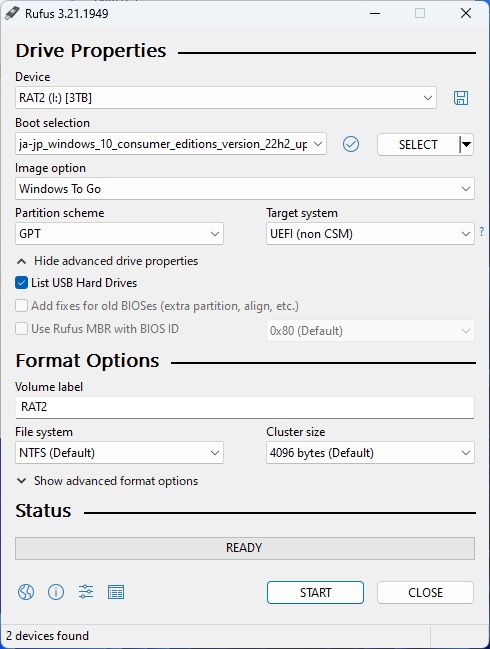The height and width of the screenshot is (649, 490).
Task: Click the READY status progress bar
Action: click(x=245, y=548)
